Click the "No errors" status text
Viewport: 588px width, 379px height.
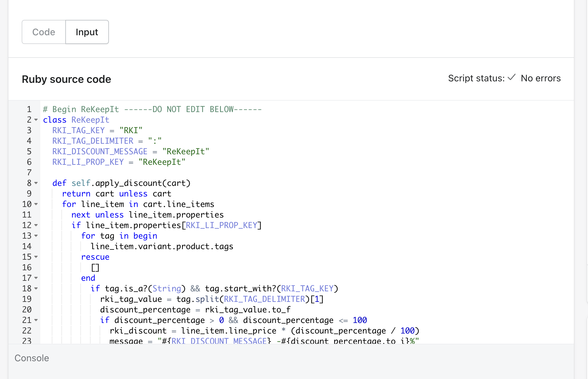click(x=540, y=78)
